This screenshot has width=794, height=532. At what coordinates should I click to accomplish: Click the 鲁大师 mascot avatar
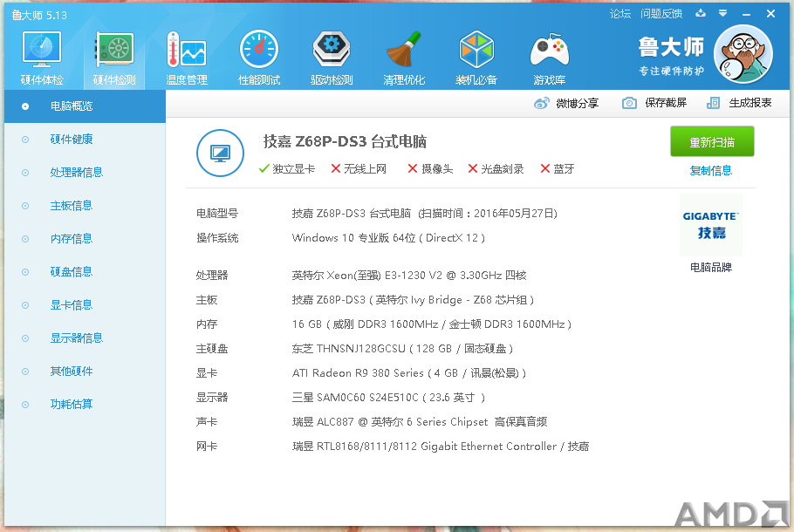click(743, 54)
